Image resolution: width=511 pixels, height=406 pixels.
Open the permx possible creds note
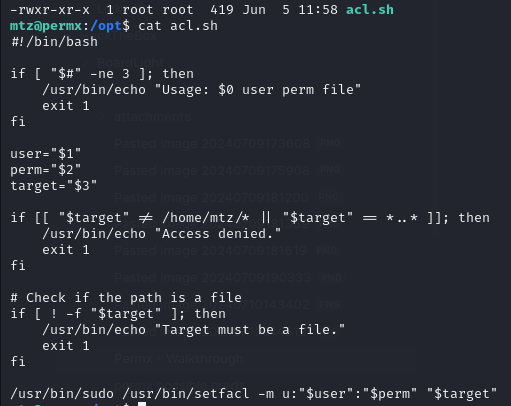click(x=180, y=385)
